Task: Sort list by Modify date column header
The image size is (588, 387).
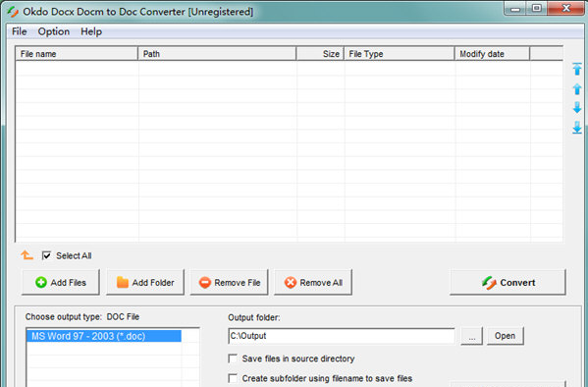Action: point(493,54)
